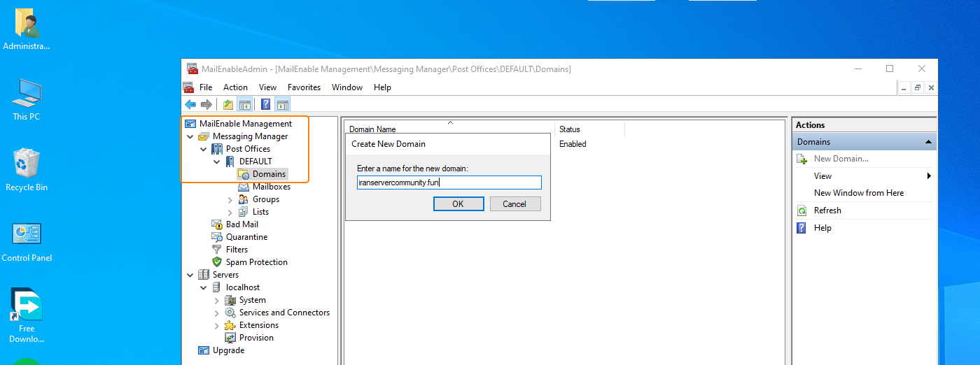The image size is (980, 365).
Task: Click OK in Create New Domain dialog
Action: [x=458, y=204]
